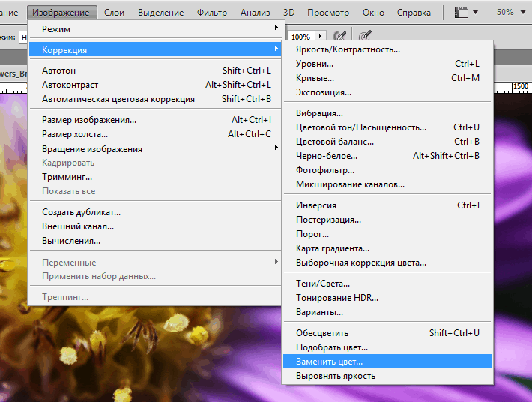
Task: Open the Фильтр menu in menu bar
Action: [x=211, y=13]
